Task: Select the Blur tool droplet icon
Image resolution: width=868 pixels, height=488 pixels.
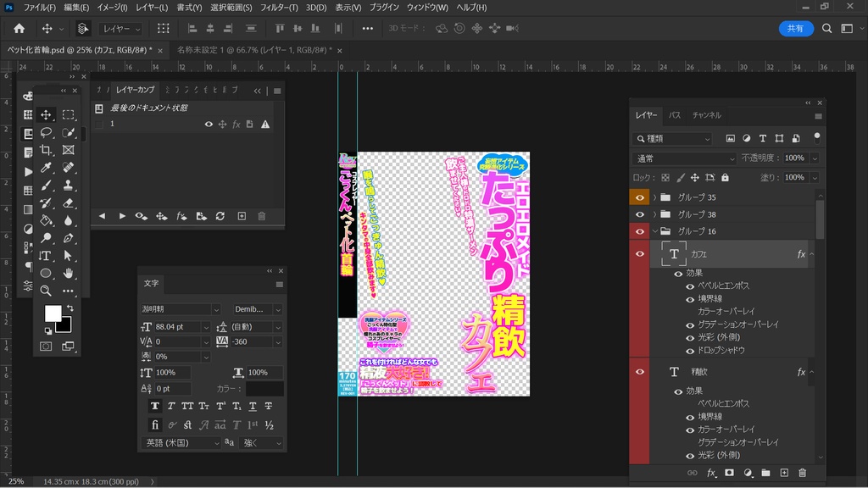Action: point(68,221)
